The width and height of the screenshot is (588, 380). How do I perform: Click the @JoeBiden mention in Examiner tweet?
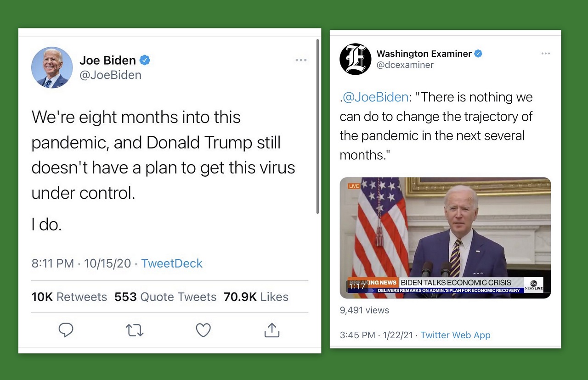click(375, 97)
